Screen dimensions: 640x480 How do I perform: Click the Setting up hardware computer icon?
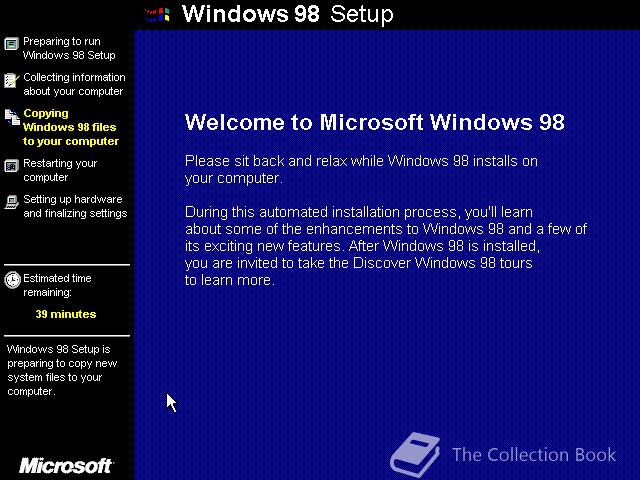11,202
